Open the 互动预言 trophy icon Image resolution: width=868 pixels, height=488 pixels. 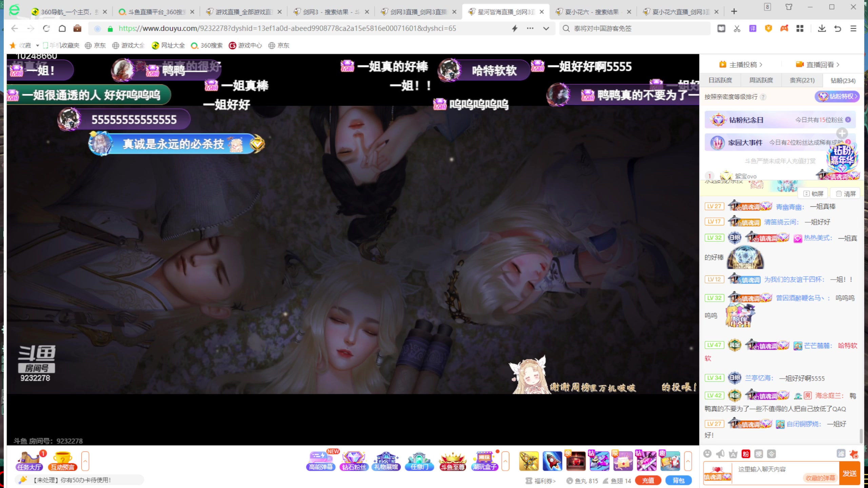click(x=63, y=461)
